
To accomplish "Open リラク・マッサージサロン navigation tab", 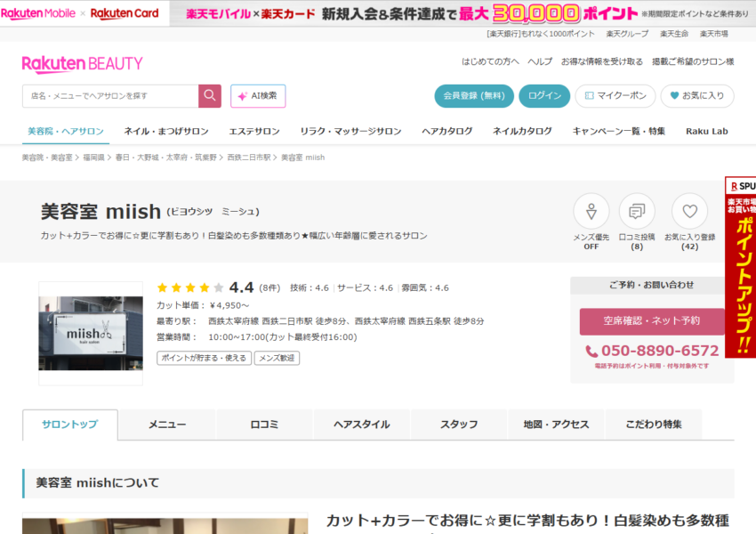I will (350, 131).
